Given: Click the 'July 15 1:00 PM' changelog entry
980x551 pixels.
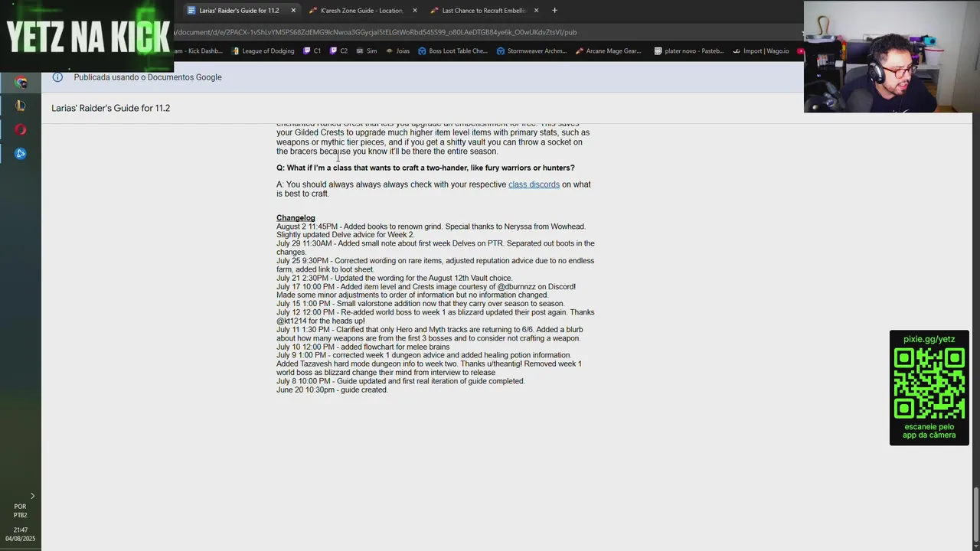Looking at the screenshot, I should click(420, 304).
